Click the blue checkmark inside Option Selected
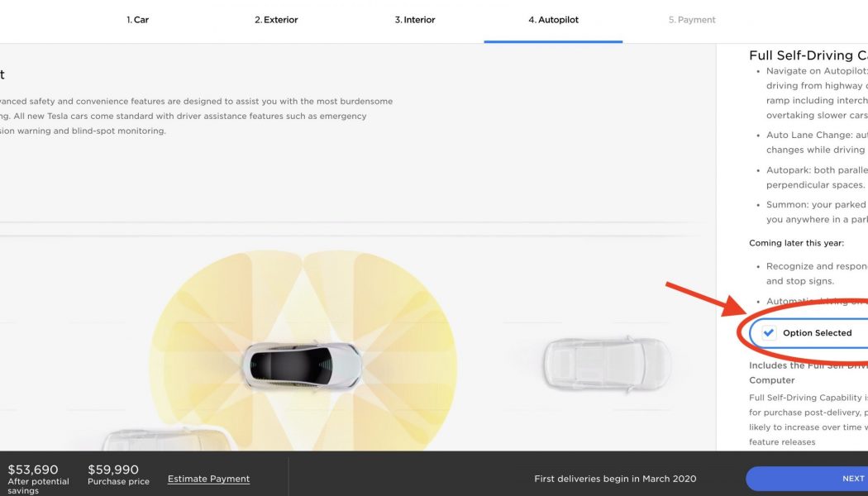The image size is (868, 496). [x=769, y=332]
